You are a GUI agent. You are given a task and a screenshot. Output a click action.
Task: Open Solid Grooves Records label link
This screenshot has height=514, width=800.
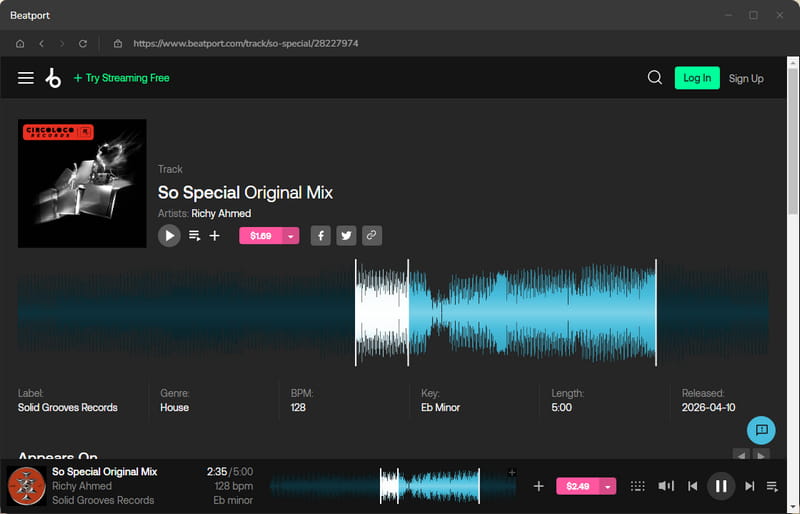[68, 407]
